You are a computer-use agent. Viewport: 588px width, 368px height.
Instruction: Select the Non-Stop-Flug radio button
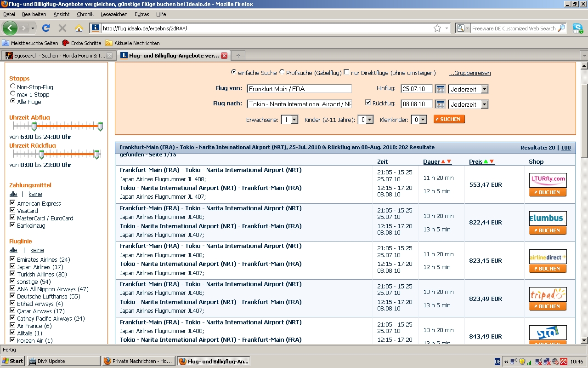(x=12, y=86)
